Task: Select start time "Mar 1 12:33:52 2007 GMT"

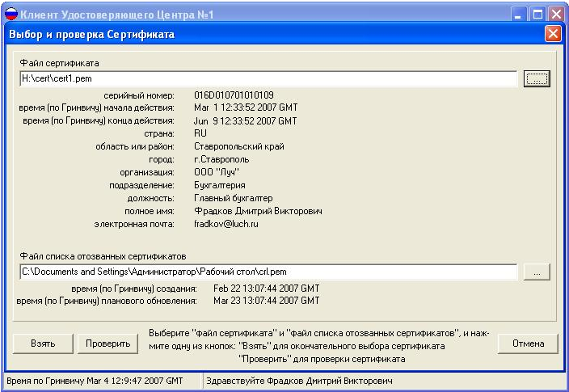Action: [x=246, y=107]
